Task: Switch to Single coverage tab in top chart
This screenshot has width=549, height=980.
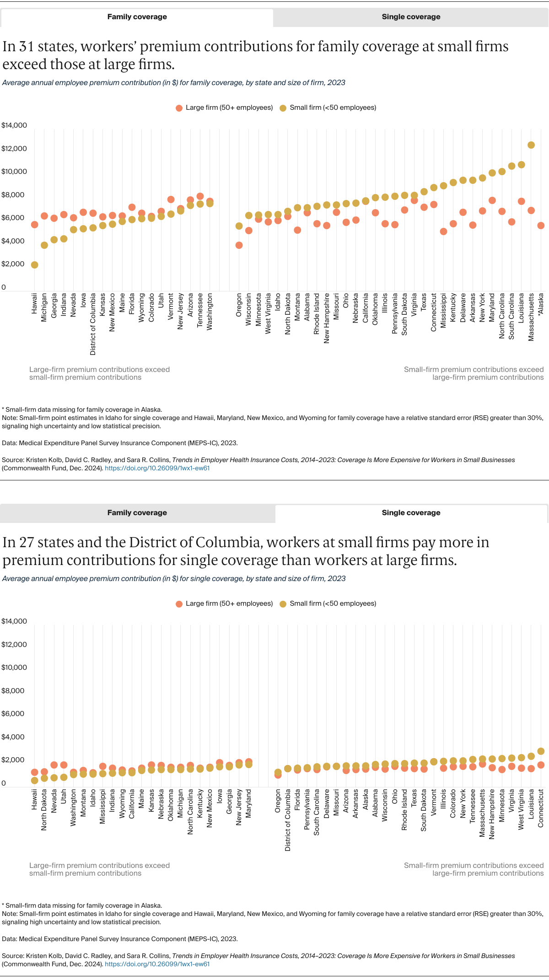Action: 411,17
